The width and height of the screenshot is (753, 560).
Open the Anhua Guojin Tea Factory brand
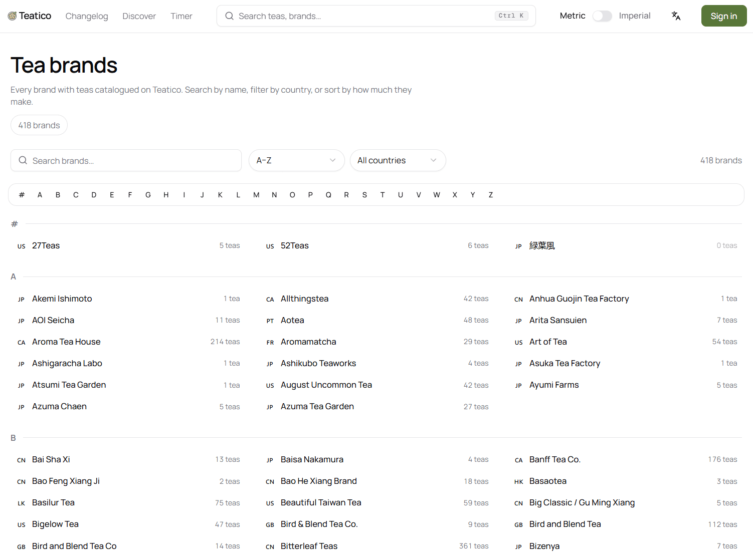point(626,299)
